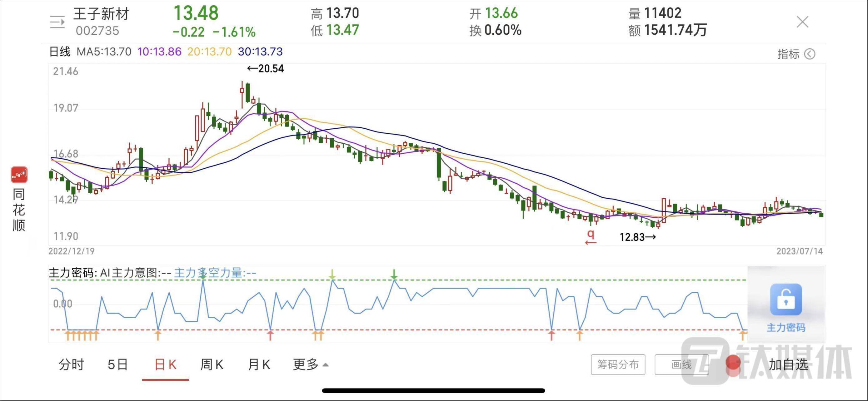Switch to the 分时 intraday tab
The height and width of the screenshot is (401, 868).
71,365
